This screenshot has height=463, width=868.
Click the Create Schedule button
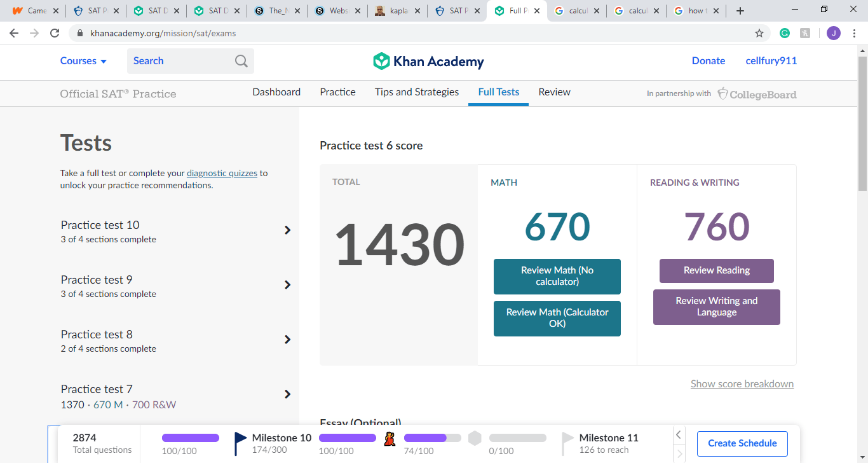coord(742,443)
